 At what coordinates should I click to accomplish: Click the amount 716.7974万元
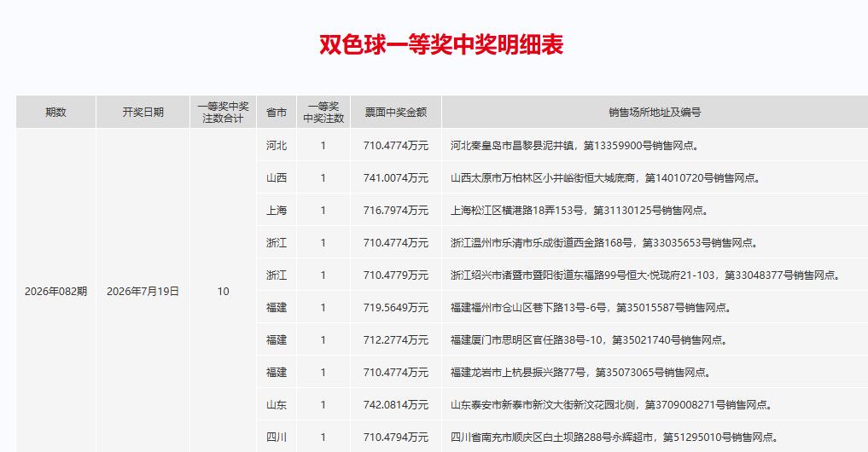(396, 211)
